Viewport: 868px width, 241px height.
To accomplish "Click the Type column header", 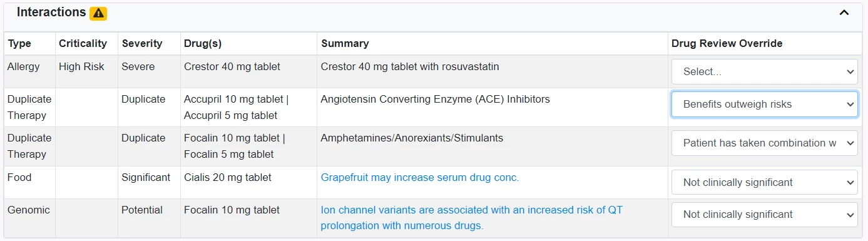I will (x=19, y=43).
